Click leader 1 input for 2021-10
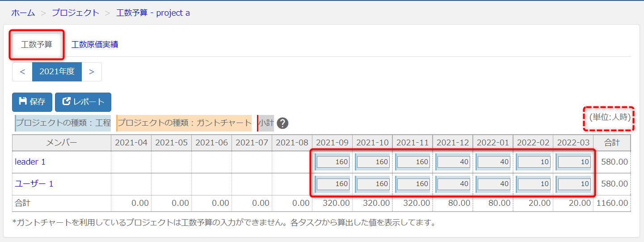 (373, 162)
